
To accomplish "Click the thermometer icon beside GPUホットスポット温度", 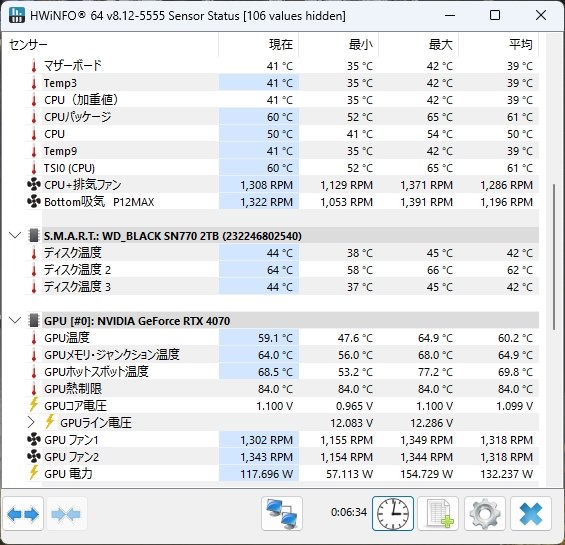I will click(34, 372).
